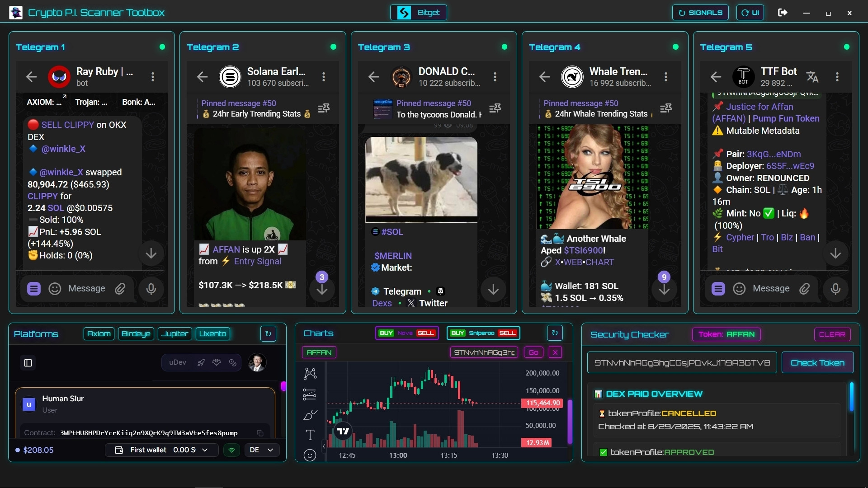Click the Go button in Charts

tap(533, 352)
